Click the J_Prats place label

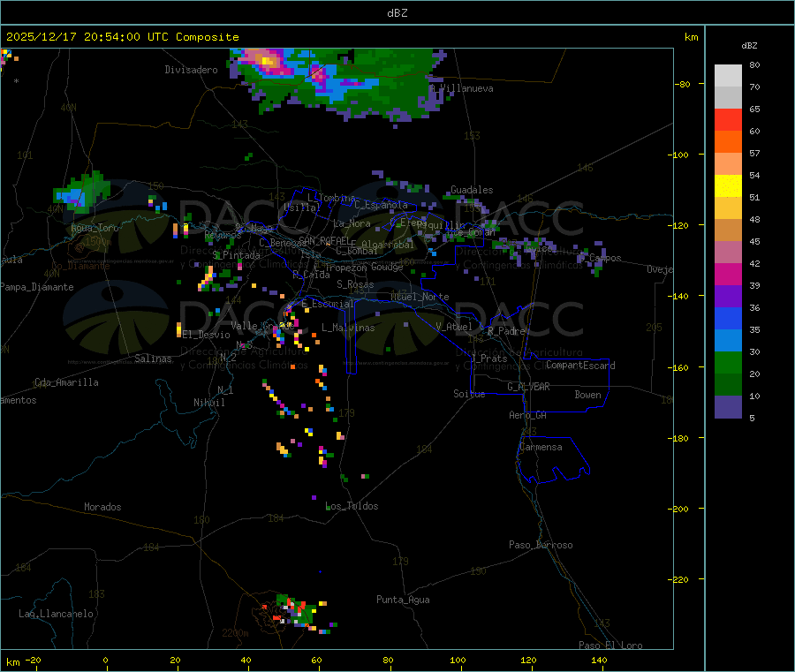click(x=488, y=359)
